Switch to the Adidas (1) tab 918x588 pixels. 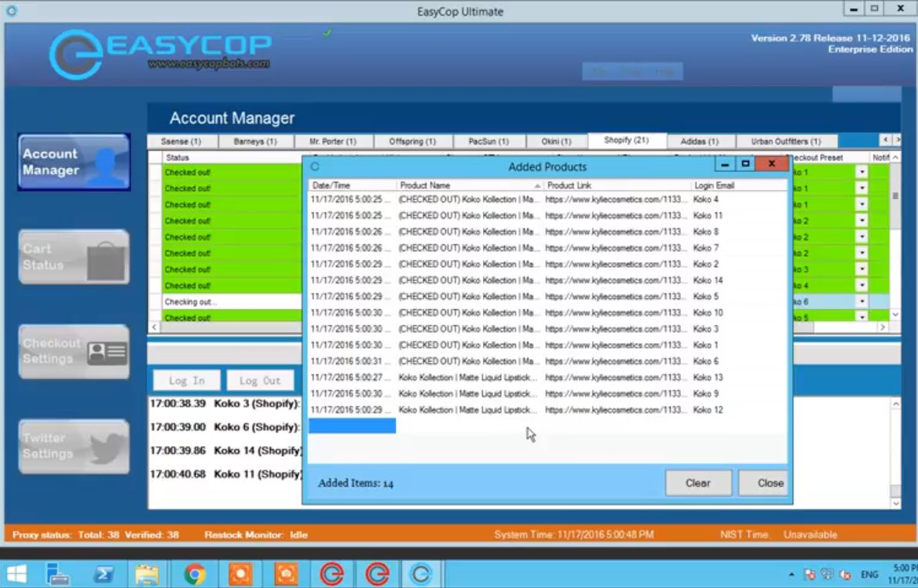tap(700, 141)
